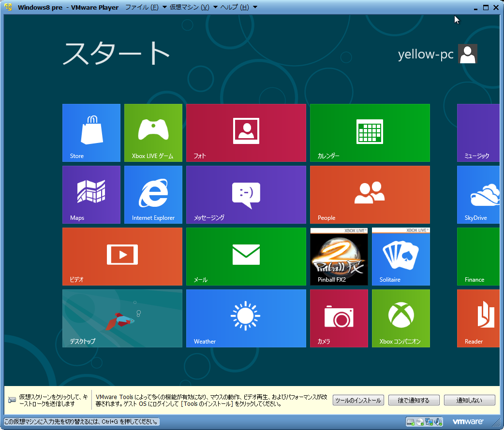Launch the Solitaire tile

pos(401,257)
